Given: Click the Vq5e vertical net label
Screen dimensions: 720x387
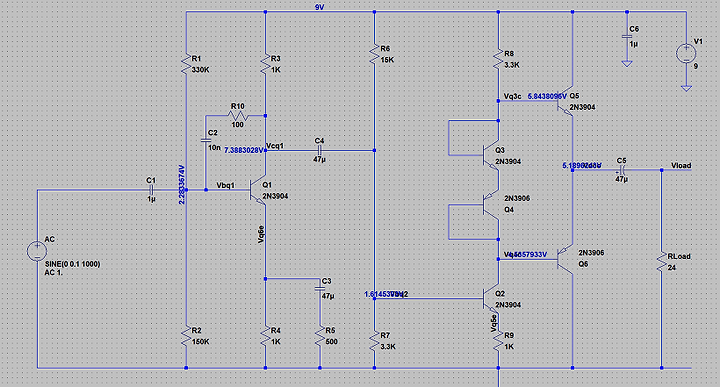Looking at the screenshot, I should pyautogui.click(x=494, y=323).
